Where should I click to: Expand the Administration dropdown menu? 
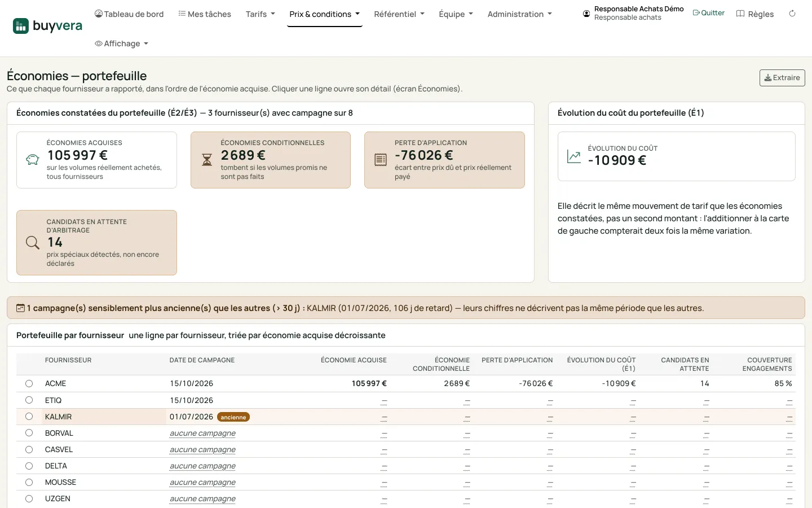pos(520,14)
